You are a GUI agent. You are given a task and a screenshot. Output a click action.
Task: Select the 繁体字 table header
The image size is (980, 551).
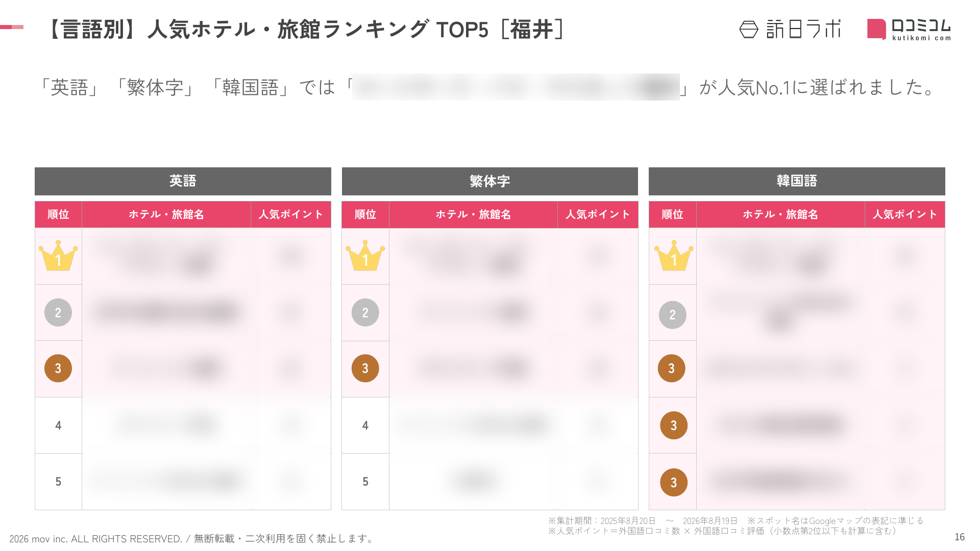489,181
